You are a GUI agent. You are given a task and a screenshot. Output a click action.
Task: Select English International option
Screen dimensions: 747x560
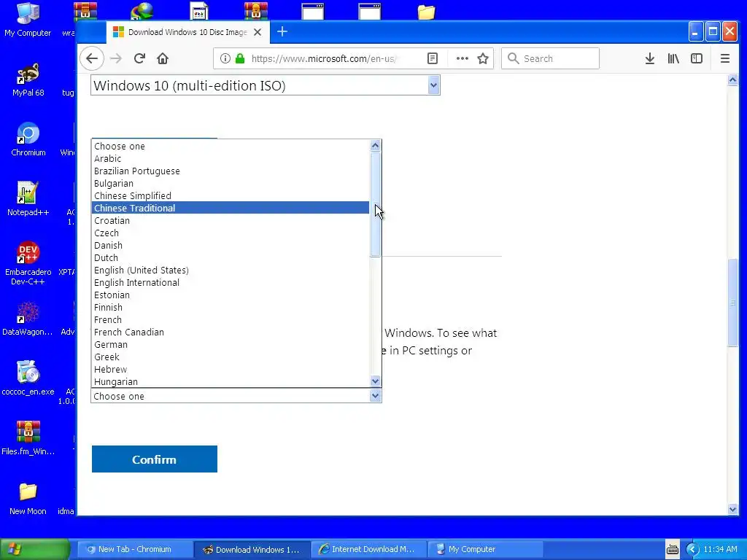coord(230,282)
